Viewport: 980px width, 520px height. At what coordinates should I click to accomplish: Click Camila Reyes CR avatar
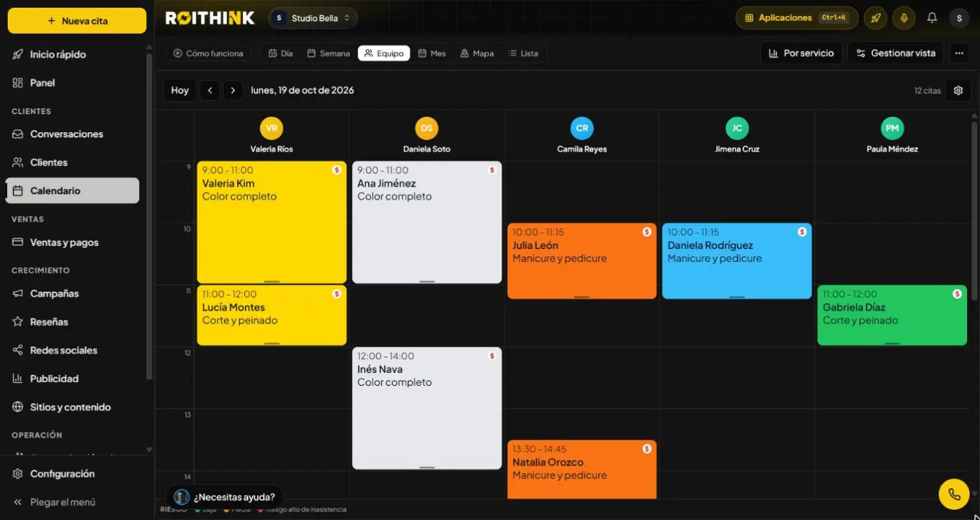pos(582,128)
